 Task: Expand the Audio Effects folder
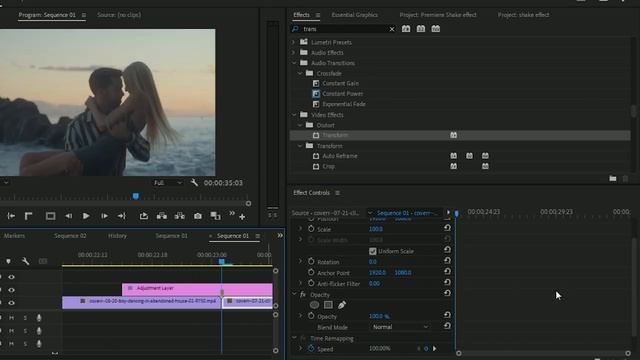pyautogui.click(x=293, y=53)
